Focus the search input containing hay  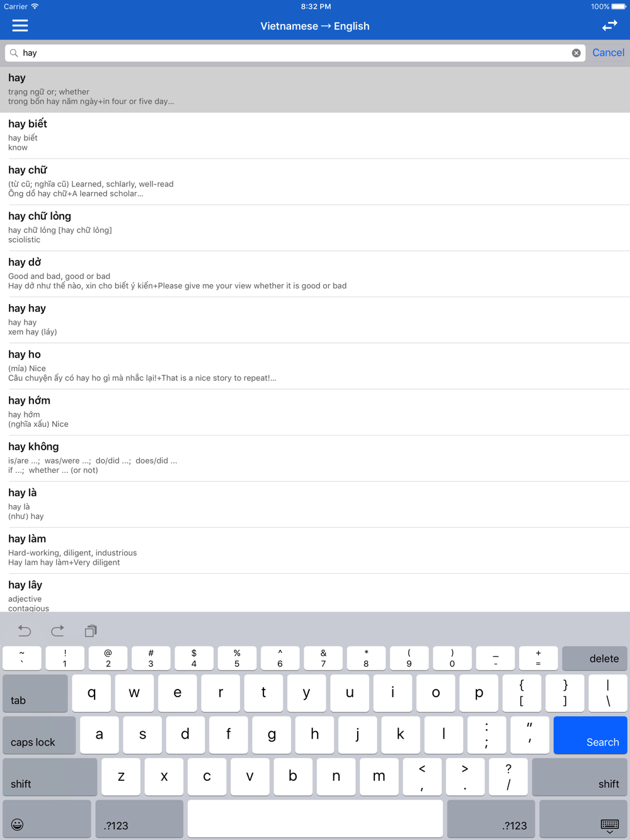point(295,53)
